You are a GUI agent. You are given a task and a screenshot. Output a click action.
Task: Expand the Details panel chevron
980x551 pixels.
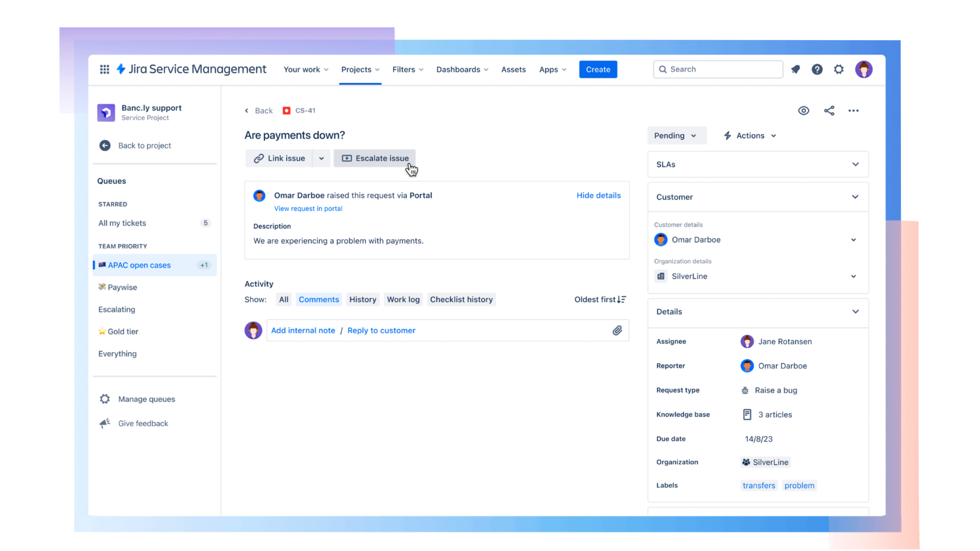[x=855, y=311]
